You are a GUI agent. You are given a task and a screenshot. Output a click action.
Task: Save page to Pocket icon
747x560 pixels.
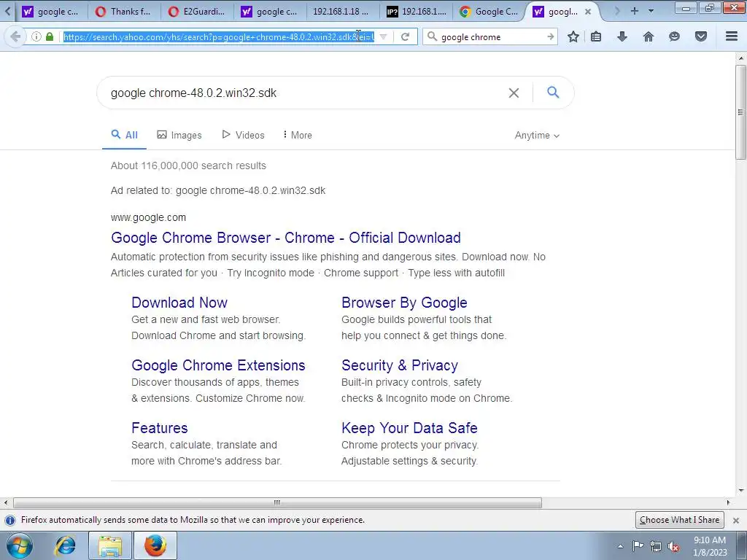701,36
